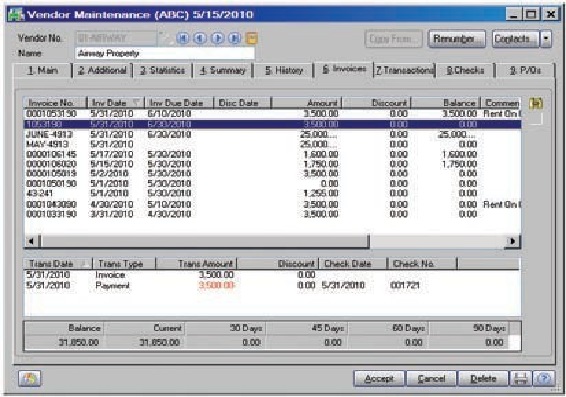Open the 7. Transactions tab

[x=405, y=70]
